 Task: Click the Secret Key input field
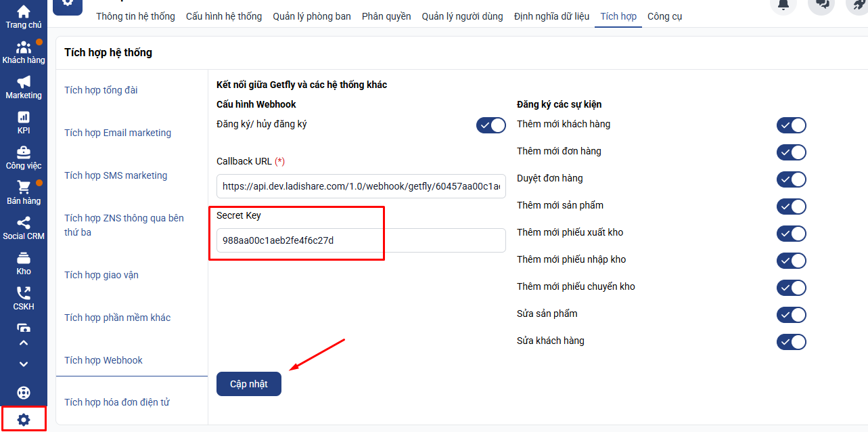tap(361, 240)
